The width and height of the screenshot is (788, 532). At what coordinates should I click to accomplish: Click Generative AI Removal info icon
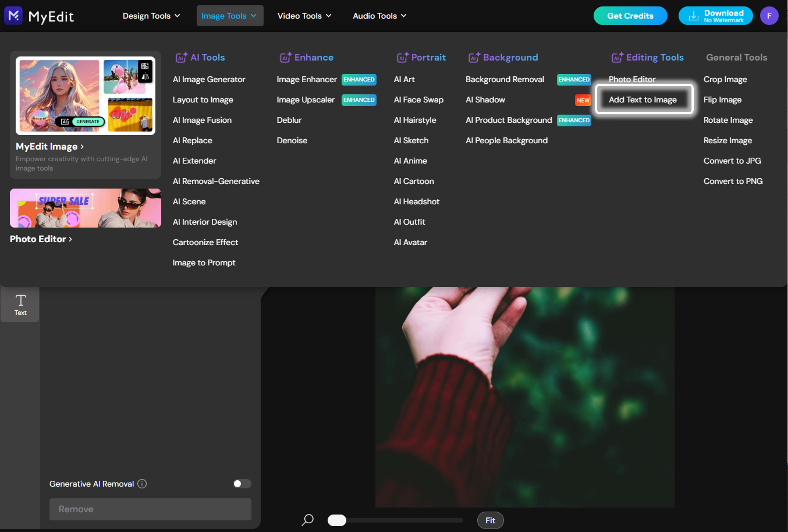tap(142, 483)
